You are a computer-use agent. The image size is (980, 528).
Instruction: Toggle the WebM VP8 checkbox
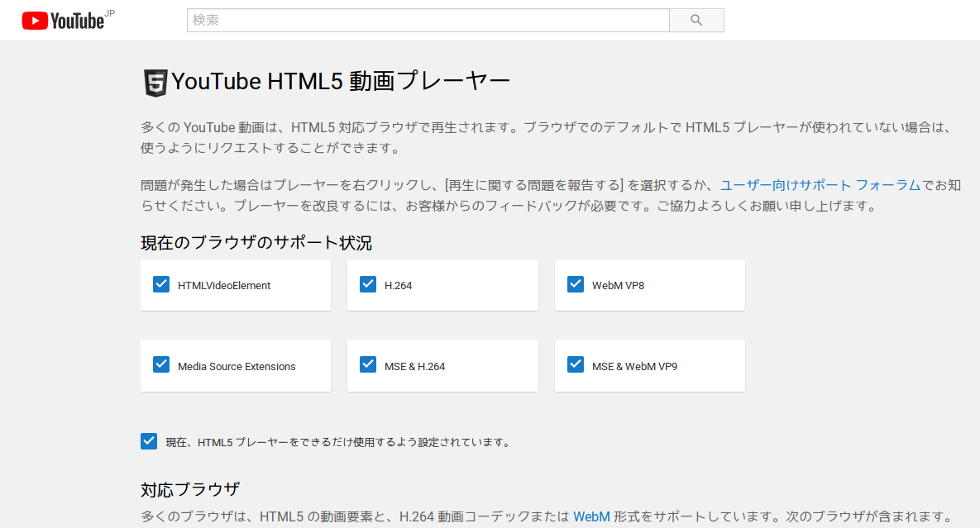pos(576,284)
